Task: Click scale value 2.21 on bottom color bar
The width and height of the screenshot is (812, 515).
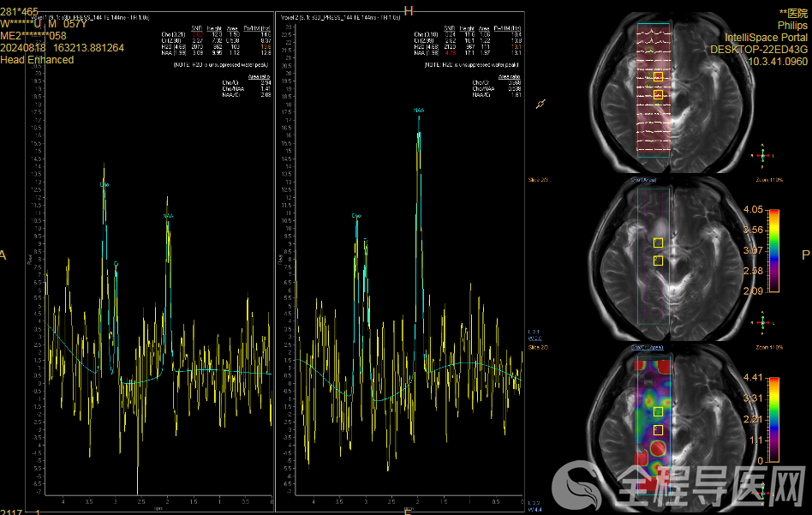Action: click(x=753, y=419)
